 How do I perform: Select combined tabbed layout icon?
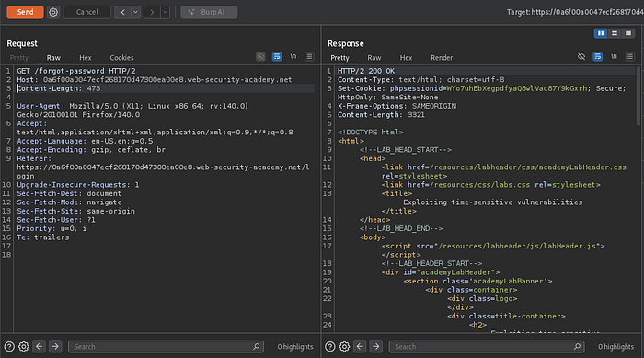[x=628, y=33]
